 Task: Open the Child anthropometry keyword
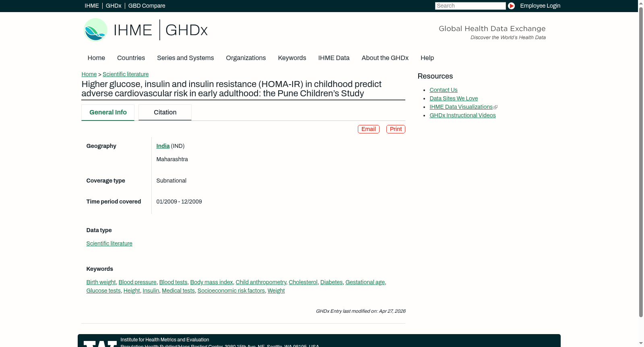pos(261,282)
